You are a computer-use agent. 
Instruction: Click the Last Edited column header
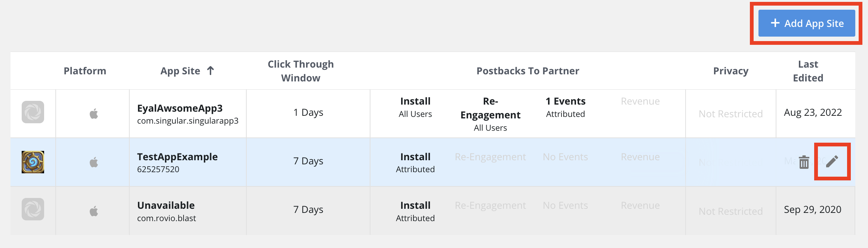click(808, 71)
